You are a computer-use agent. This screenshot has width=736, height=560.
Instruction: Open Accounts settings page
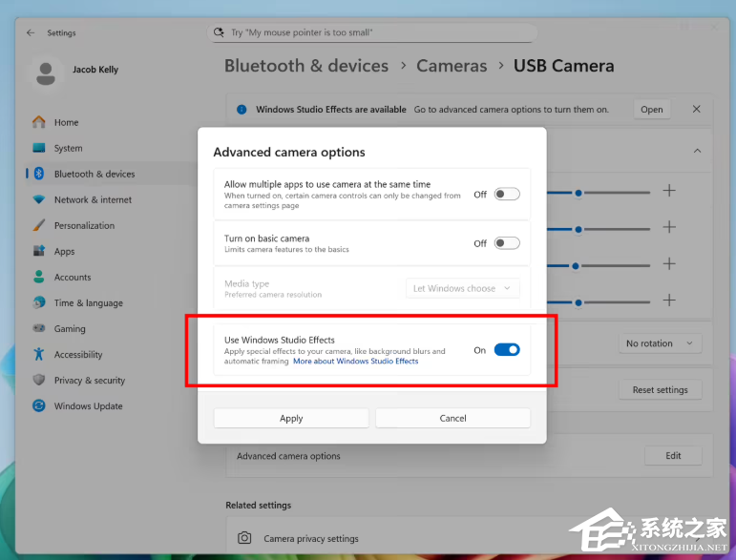click(x=112, y=277)
